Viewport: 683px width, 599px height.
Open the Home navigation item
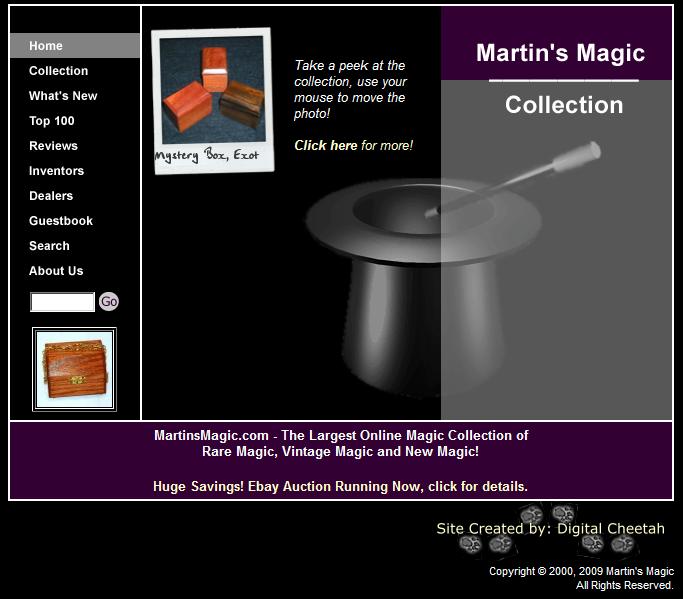tap(75, 46)
